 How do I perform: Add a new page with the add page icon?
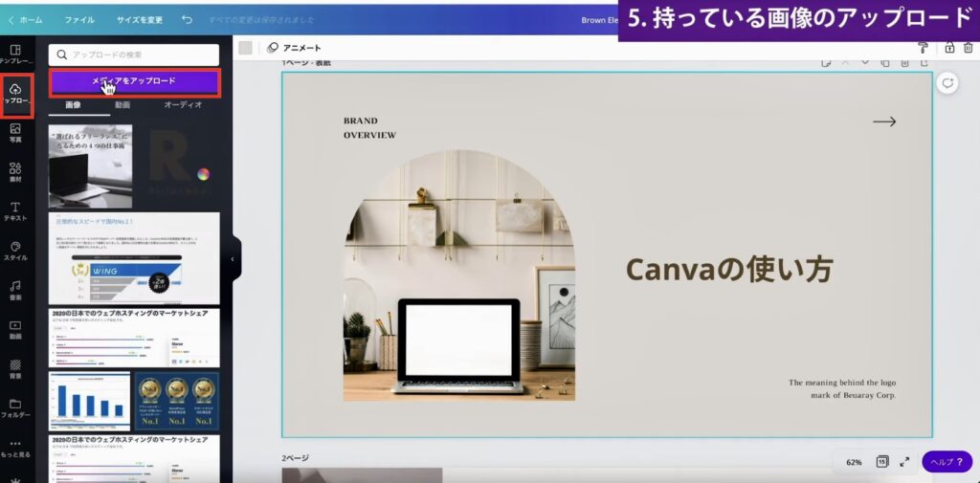(924, 62)
